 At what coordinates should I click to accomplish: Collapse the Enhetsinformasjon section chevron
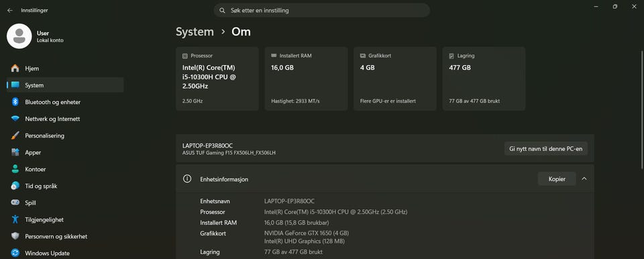click(x=584, y=179)
